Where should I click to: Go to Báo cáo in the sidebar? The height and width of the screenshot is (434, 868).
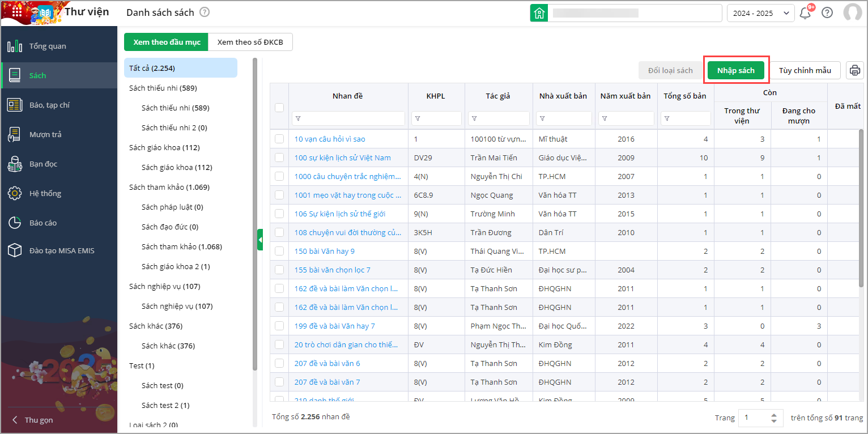(x=43, y=223)
